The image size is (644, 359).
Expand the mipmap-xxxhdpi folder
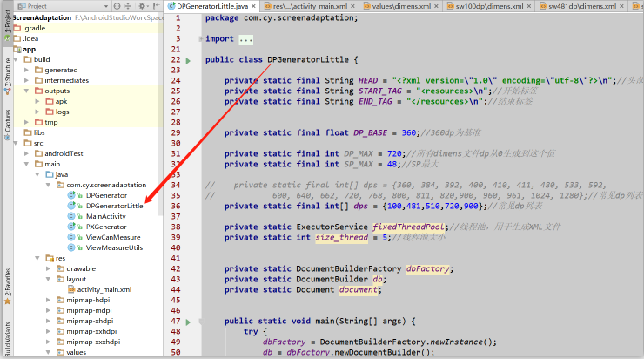tap(48, 342)
